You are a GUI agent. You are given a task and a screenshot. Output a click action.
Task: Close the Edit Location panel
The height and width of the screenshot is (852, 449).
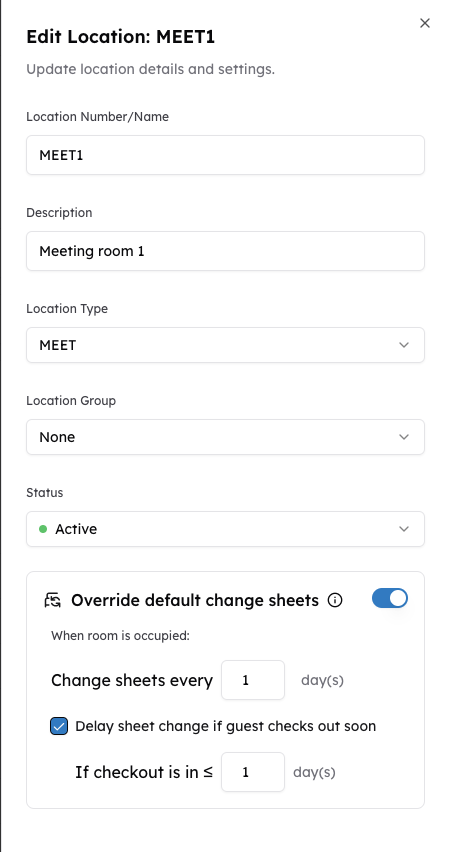point(425,23)
